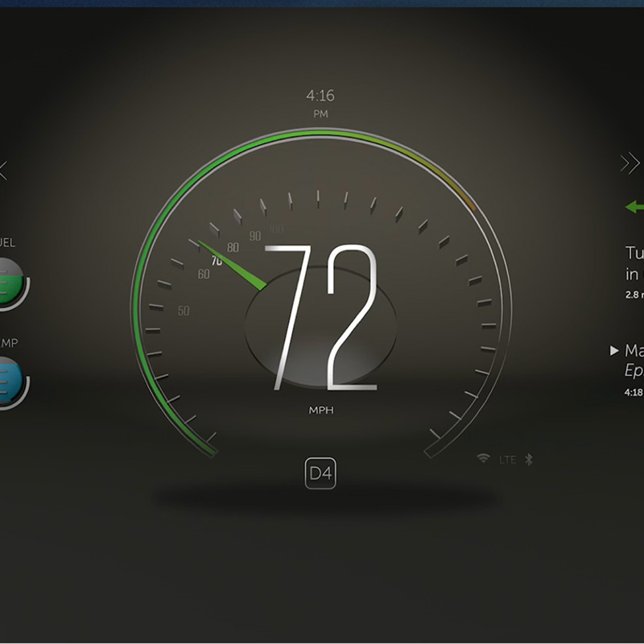Click the 4:16 clock display

pos(320,96)
